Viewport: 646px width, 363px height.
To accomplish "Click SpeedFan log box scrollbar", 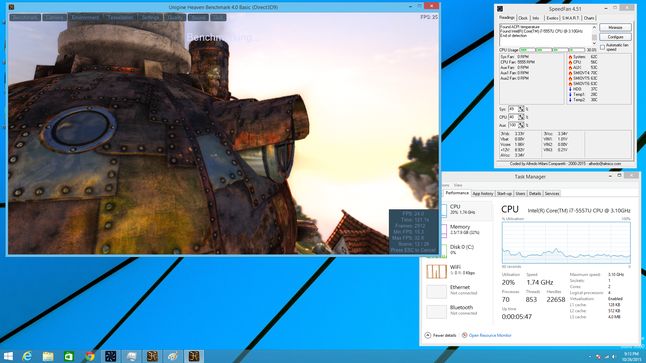I will pyautogui.click(x=594, y=35).
